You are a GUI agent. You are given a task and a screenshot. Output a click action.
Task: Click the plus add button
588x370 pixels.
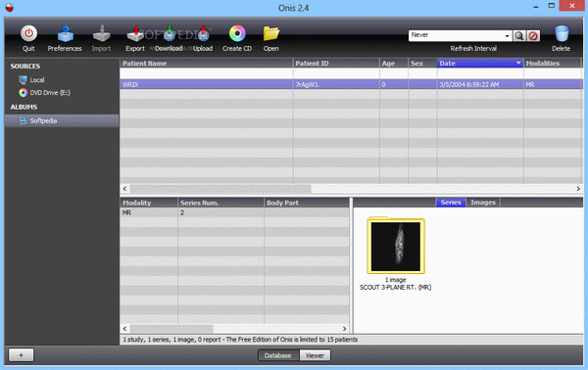21,355
